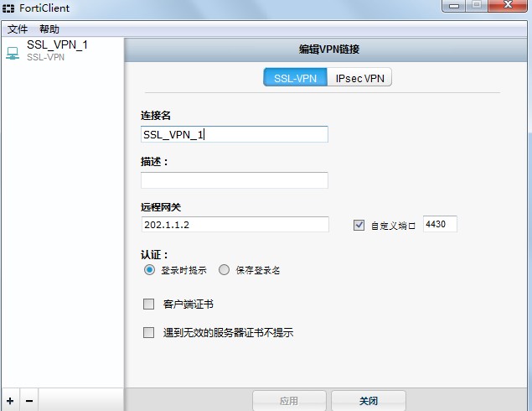Select the 登录时提示 radio button
This screenshot has width=532, height=411.
[149, 270]
